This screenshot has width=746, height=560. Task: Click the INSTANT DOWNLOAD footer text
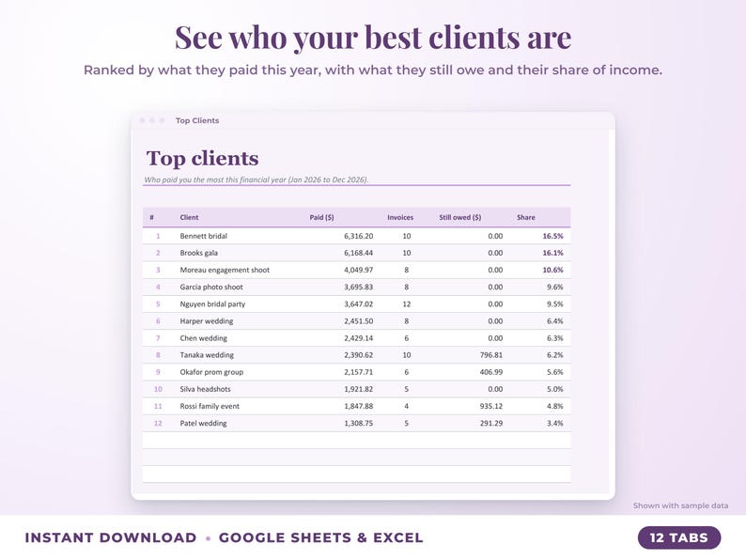111,537
